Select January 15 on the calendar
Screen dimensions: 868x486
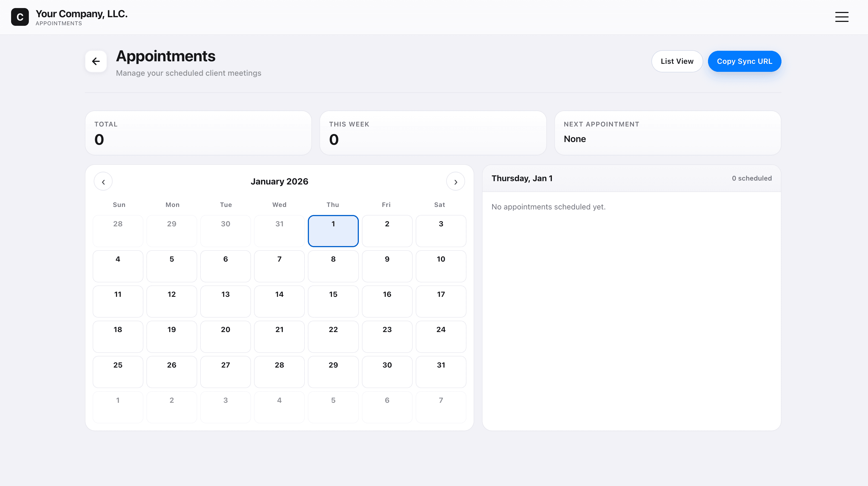pyautogui.click(x=333, y=301)
